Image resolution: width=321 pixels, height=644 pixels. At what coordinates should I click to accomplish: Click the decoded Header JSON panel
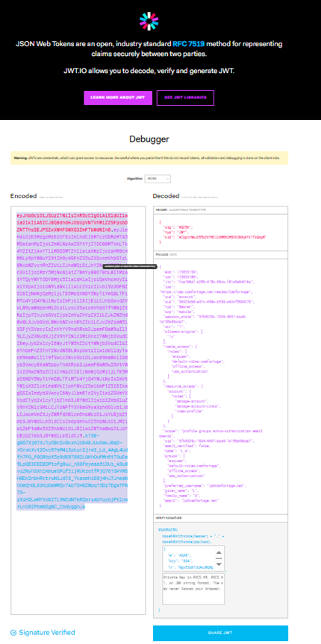(x=220, y=231)
